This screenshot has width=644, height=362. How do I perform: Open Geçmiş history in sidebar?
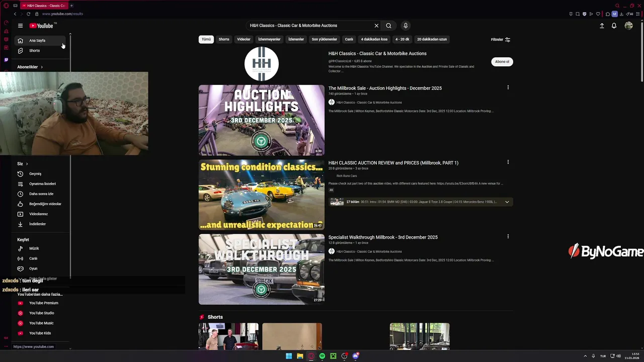coord(39,173)
